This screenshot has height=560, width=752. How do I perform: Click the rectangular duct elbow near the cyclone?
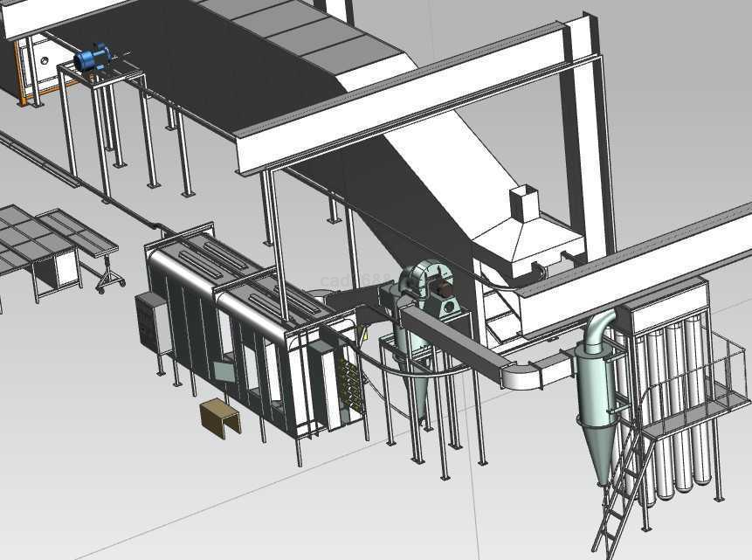[x=526, y=374]
